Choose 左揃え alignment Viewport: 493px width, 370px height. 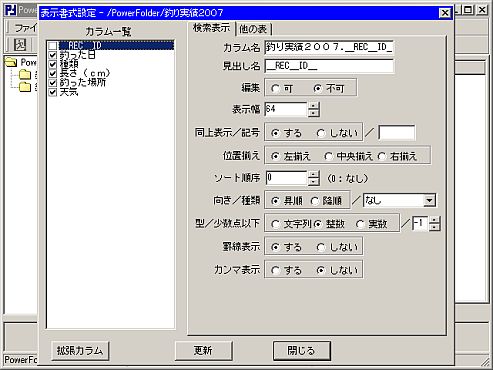coord(275,156)
